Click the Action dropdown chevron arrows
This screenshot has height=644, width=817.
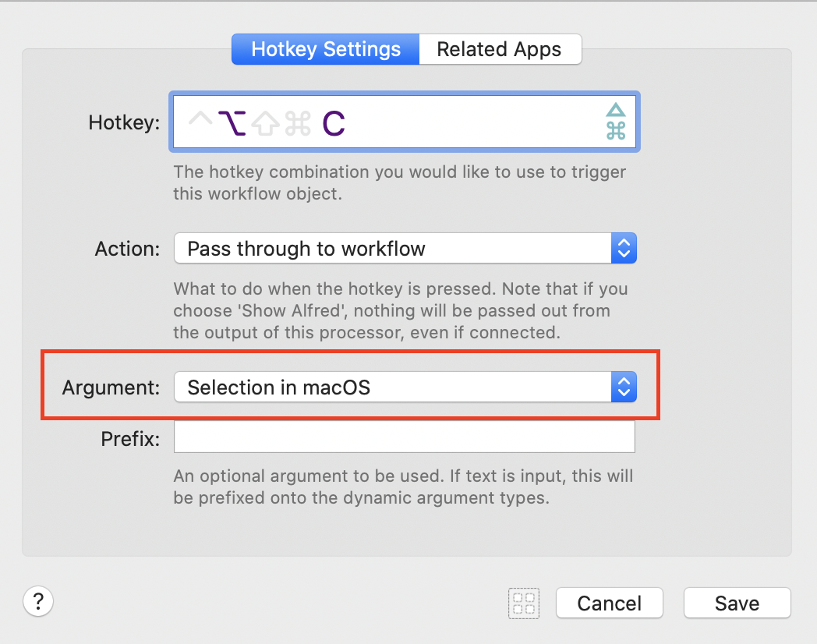coord(624,248)
